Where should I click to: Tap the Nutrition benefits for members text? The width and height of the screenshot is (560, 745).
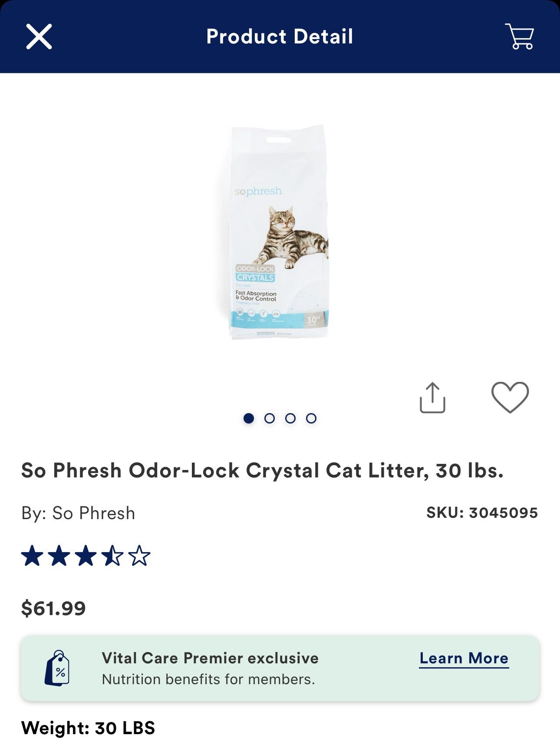click(x=208, y=679)
